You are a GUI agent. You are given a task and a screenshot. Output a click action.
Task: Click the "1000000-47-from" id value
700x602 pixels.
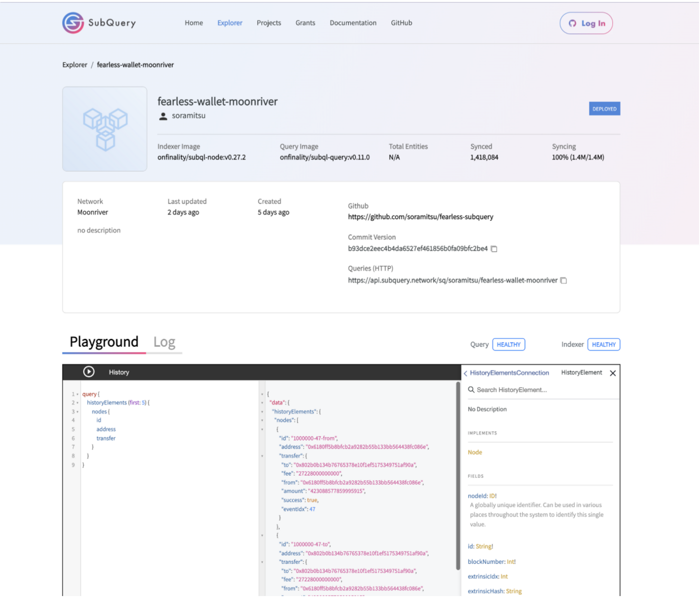[313, 438]
